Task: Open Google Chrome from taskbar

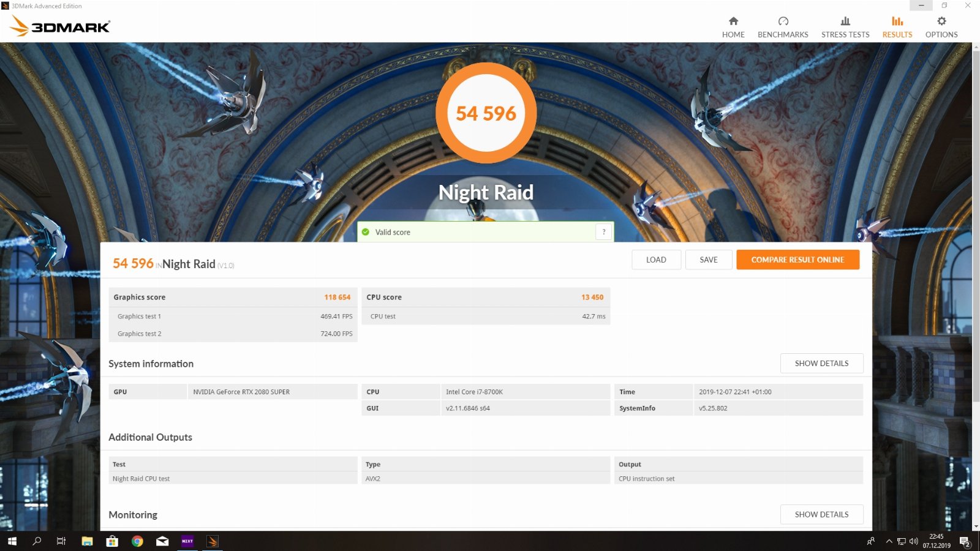Action: pyautogui.click(x=137, y=541)
